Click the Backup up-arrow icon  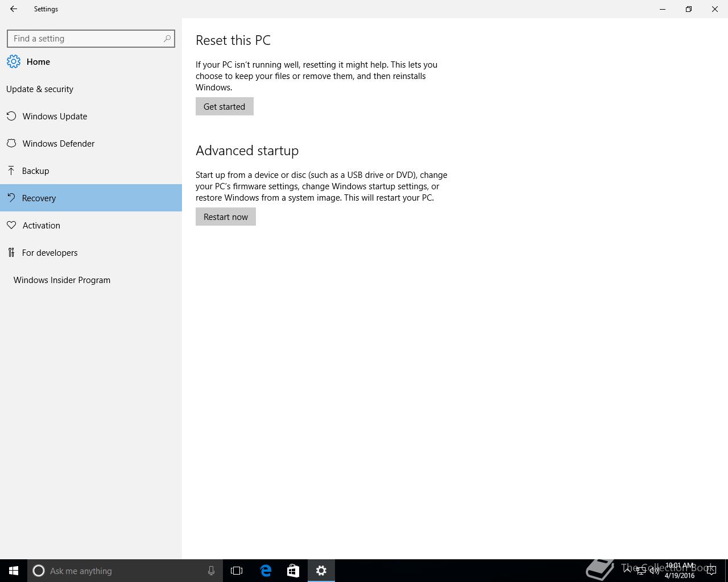[x=11, y=171]
